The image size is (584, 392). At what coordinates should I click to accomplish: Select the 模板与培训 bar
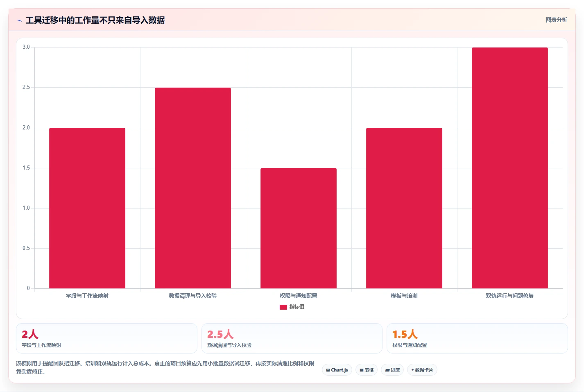coord(404,208)
